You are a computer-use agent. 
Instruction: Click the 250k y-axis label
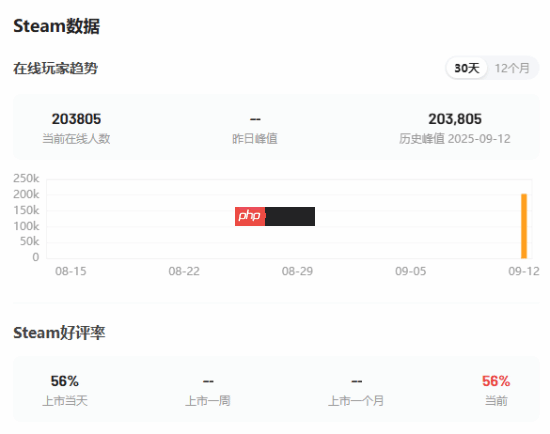coord(26,178)
